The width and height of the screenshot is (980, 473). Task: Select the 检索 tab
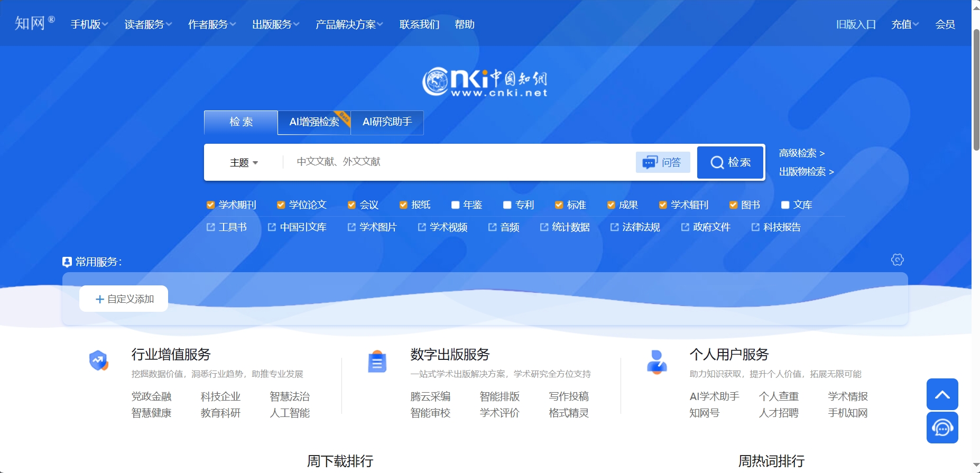(241, 122)
